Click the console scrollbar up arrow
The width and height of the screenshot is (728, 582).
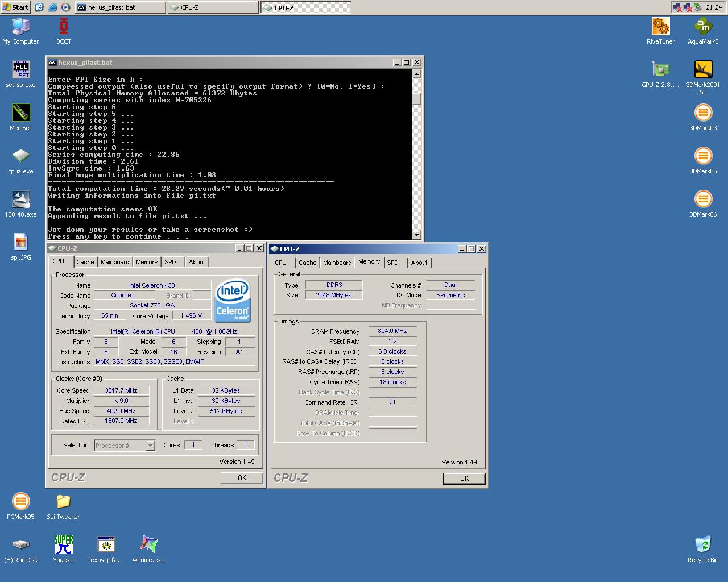417,74
